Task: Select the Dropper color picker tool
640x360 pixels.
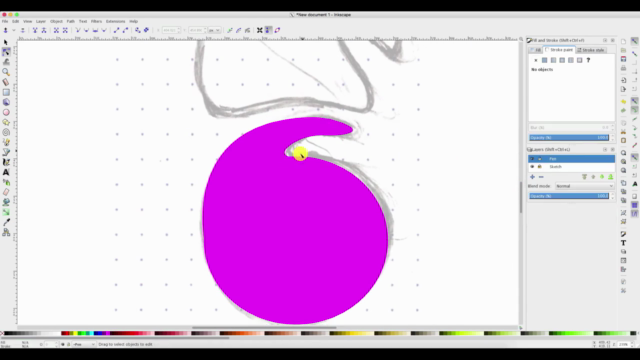Action: (x=6, y=222)
